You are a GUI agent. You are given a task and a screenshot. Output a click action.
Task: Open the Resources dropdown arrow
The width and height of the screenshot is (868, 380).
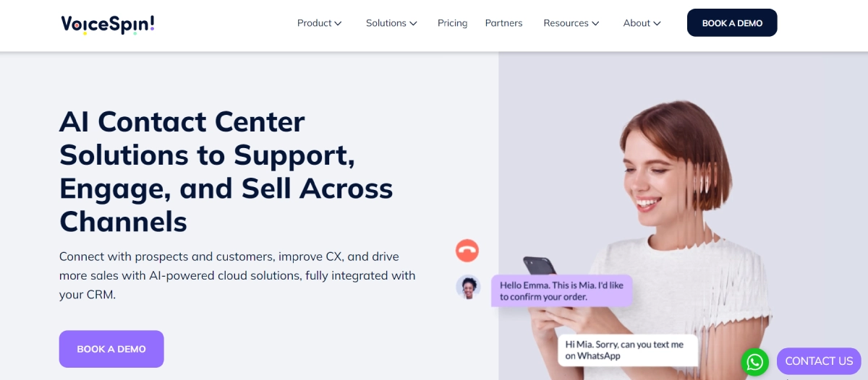tap(595, 24)
